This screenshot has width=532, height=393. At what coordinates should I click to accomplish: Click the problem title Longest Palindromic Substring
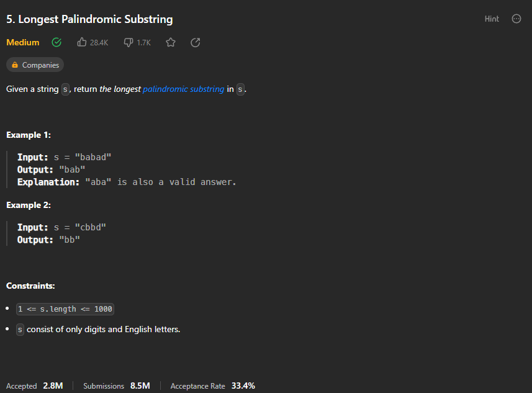tap(89, 19)
